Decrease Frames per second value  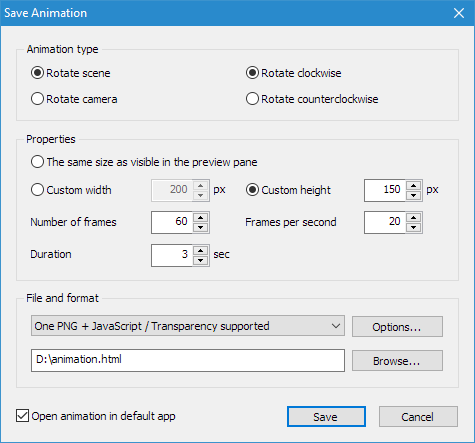click(x=414, y=227)
